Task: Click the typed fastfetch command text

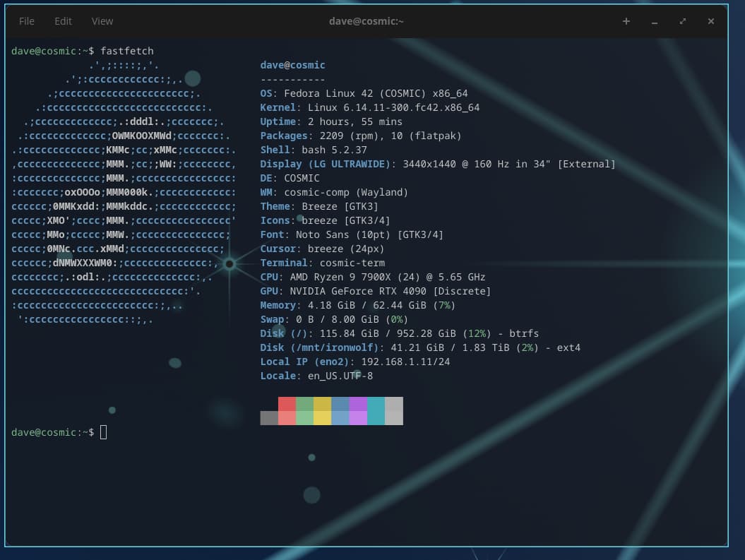Action: (127, 51)
